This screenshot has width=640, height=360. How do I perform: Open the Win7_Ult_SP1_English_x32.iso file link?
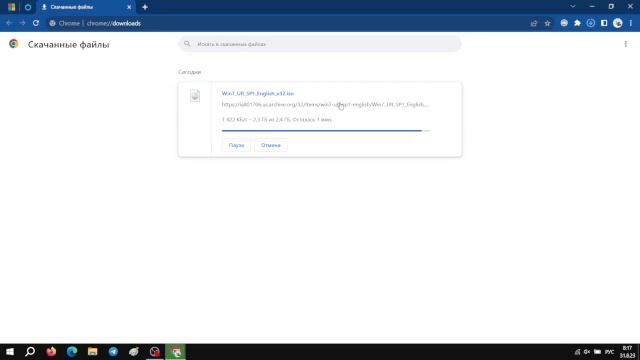(258, 93)
